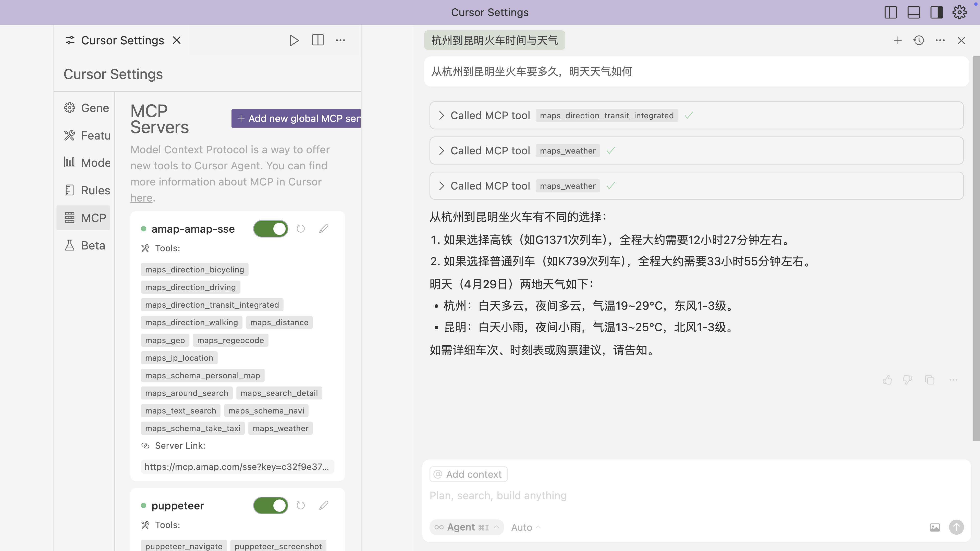
Task: Refresh the amap-amap-sse server
Action: tap(301, 229)
